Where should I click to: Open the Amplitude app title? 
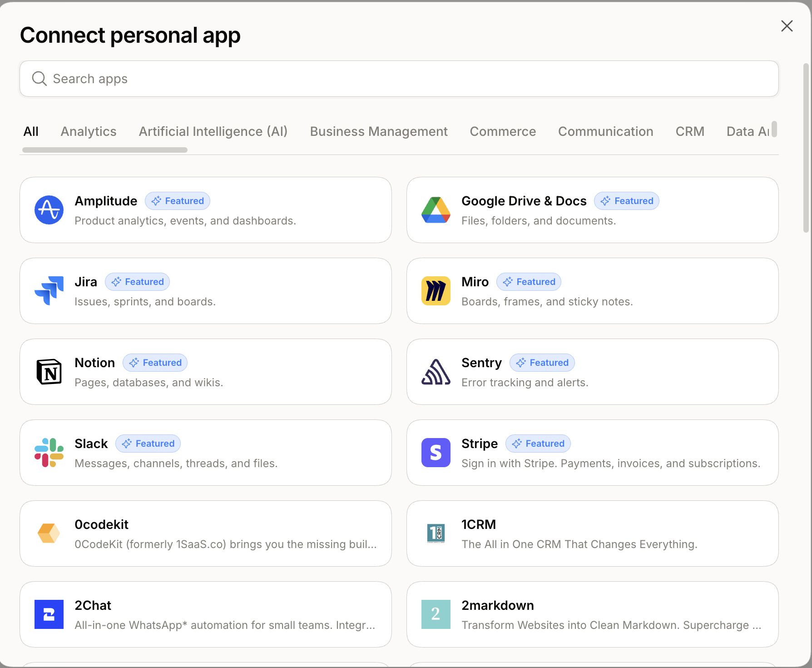(106, 201)
